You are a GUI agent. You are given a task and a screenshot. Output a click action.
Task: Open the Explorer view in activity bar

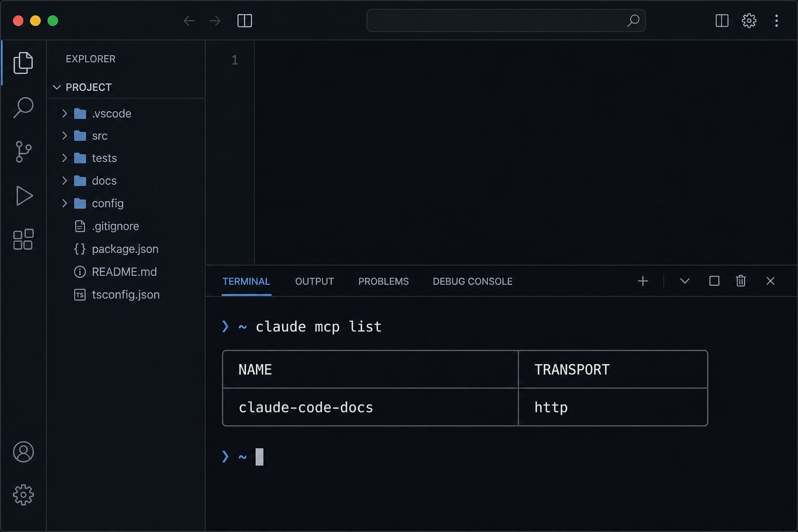coord(23,62)
